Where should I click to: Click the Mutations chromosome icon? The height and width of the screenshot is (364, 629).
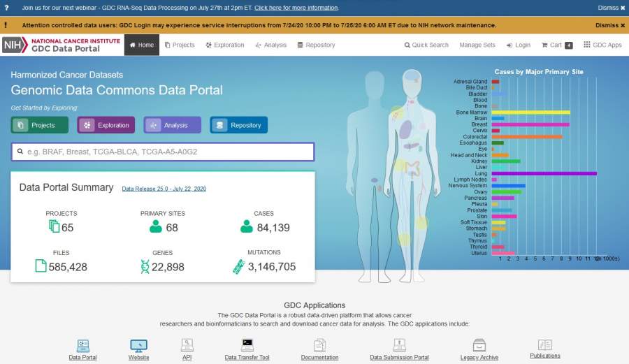(239, 266)
